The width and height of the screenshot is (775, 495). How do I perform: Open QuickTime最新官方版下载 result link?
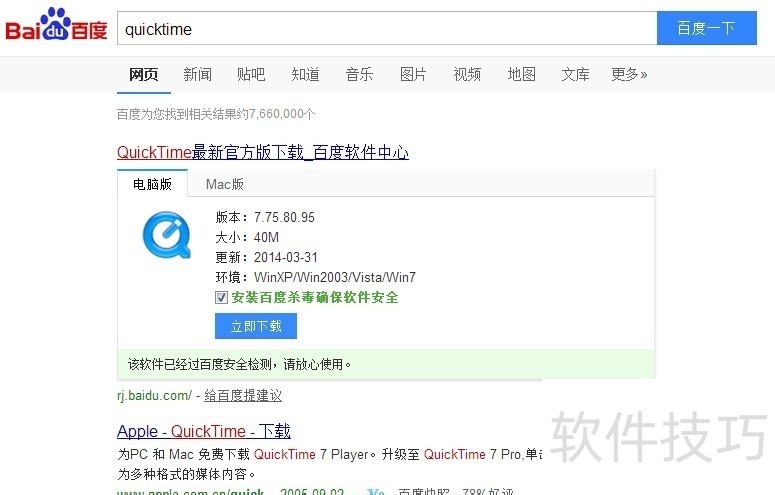(x=263, y=152)
